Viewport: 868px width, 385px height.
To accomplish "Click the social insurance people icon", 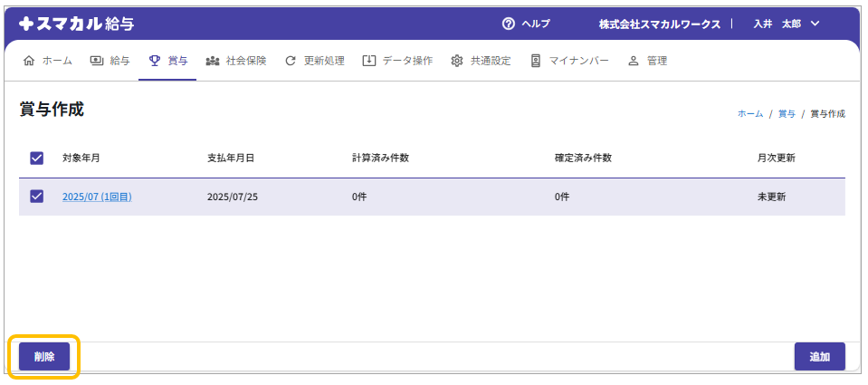I will pos(213,61).
